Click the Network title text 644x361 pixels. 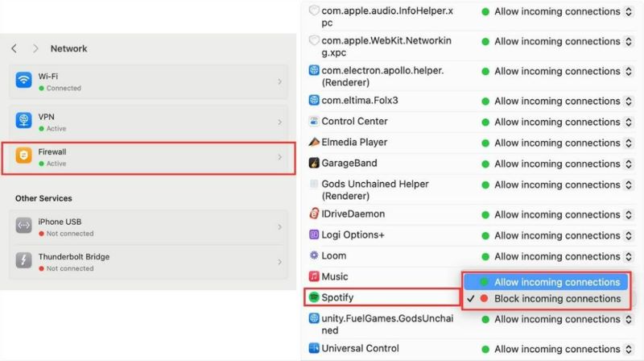pos(68,48)
